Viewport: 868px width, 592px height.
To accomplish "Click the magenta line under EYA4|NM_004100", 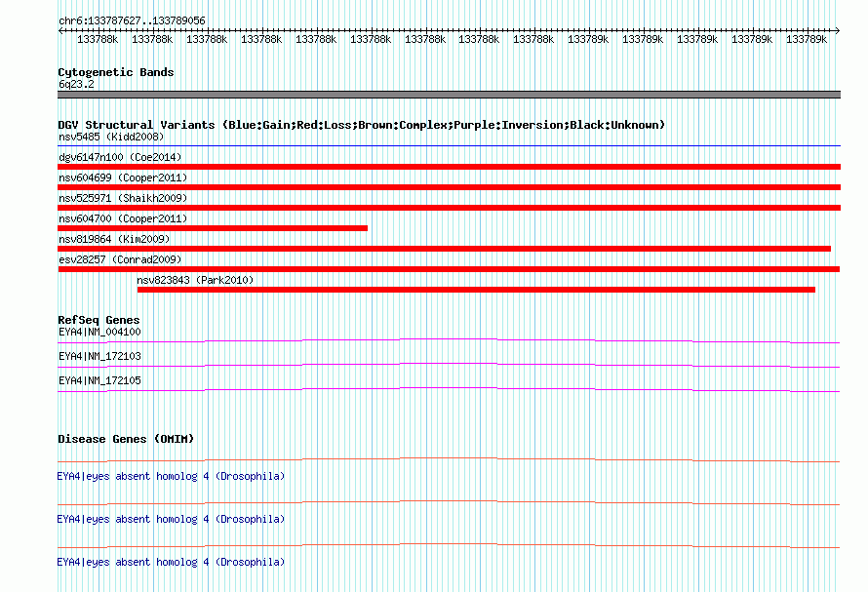I will pos(449,340).
